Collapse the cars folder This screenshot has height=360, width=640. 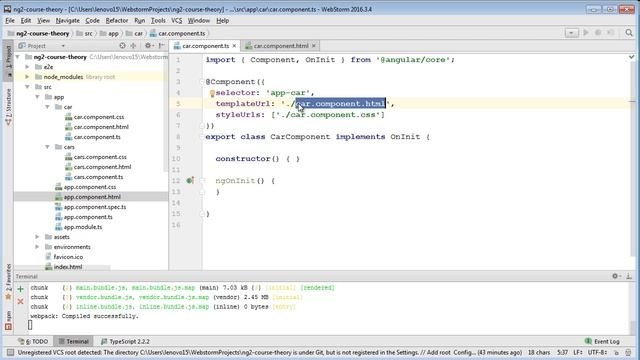[47, 147]
